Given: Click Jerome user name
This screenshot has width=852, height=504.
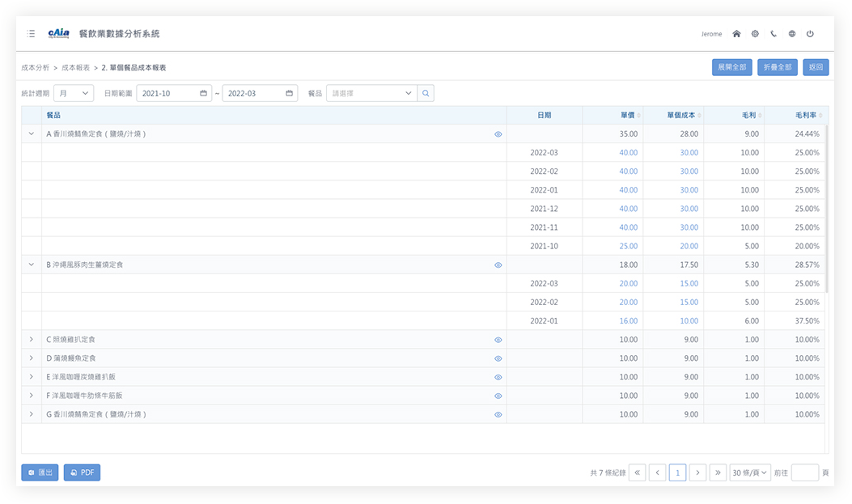Looking at the screenshot, I should pos(711,34).
